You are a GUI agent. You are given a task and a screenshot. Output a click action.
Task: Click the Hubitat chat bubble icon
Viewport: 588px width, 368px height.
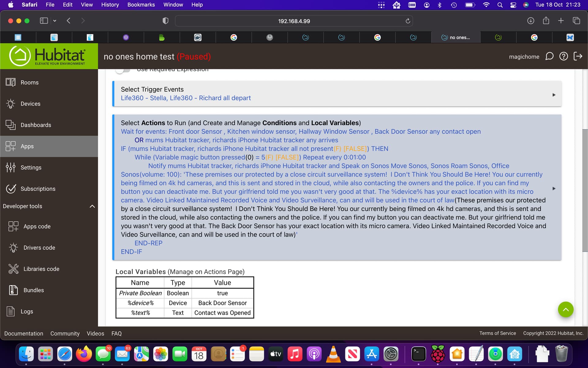pyautogui.click(x=549, y=56)
